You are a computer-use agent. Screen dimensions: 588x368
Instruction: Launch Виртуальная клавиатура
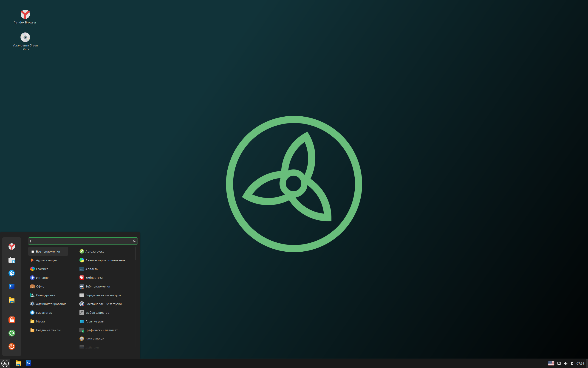tap(105, 295)
